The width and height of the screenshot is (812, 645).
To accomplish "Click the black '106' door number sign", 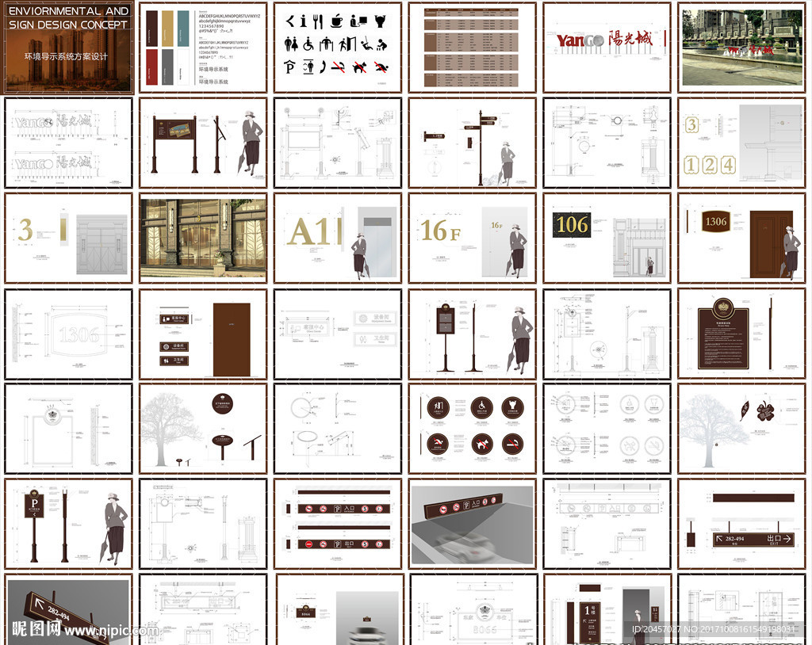I will [572, 225].
